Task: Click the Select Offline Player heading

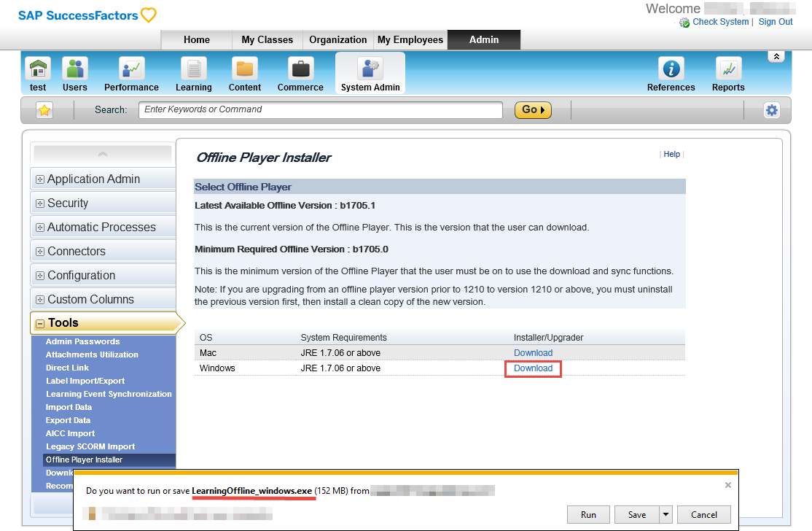Action: 243,187
